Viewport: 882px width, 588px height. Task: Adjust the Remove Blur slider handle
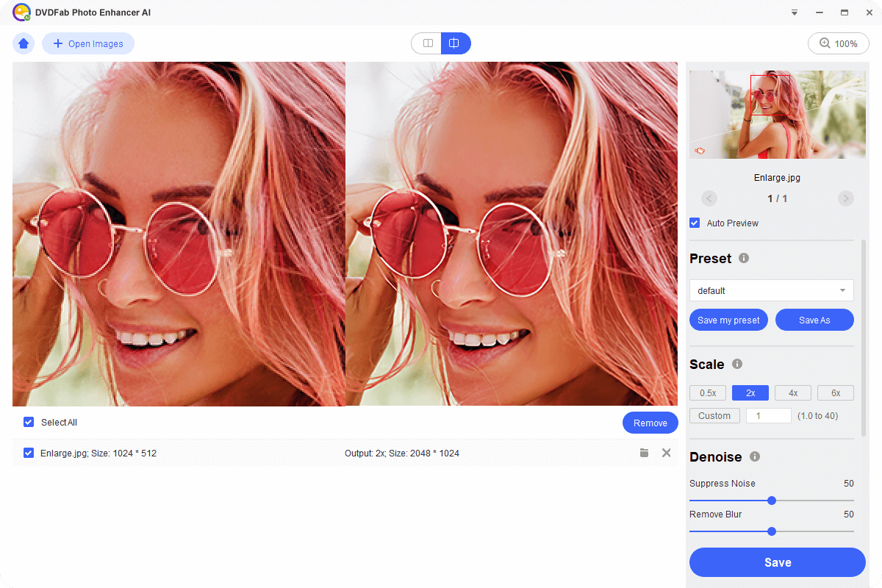pos(772,531)
